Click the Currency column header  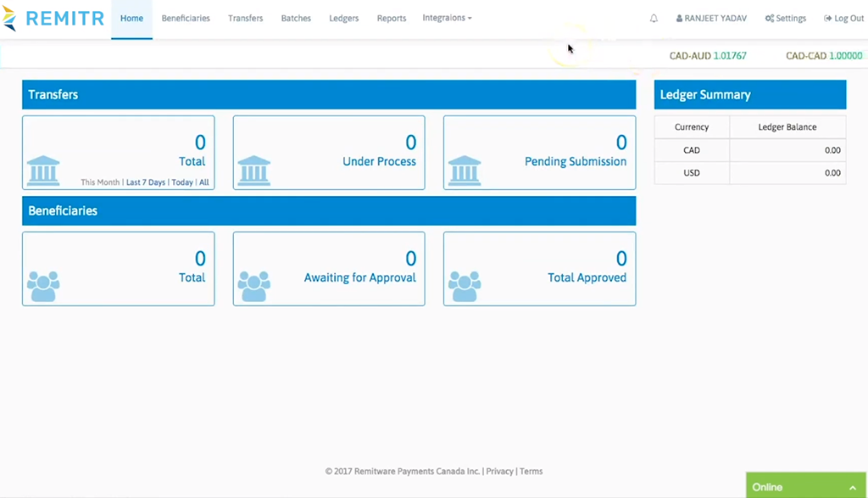692,127
